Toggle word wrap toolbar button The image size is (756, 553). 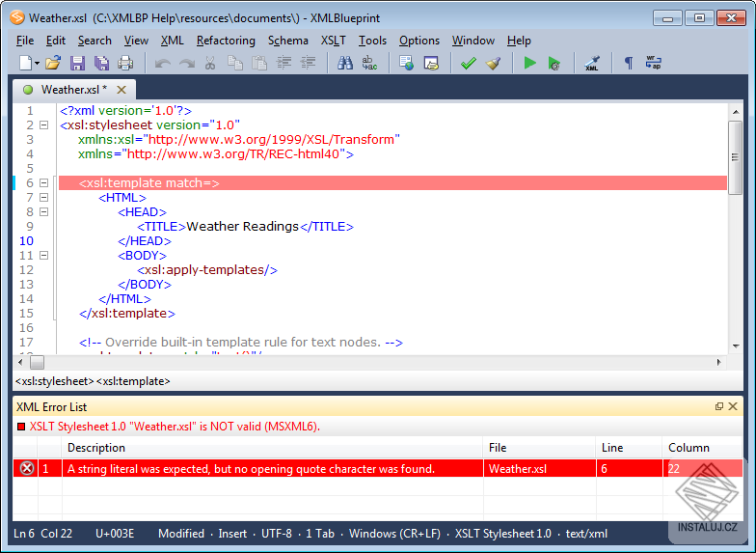[654, 64]
